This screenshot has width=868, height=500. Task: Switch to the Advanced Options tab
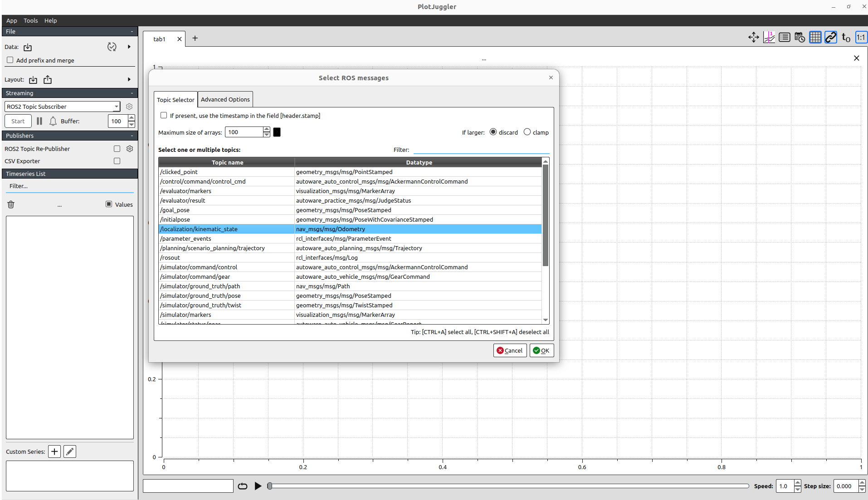pos(225,99)
